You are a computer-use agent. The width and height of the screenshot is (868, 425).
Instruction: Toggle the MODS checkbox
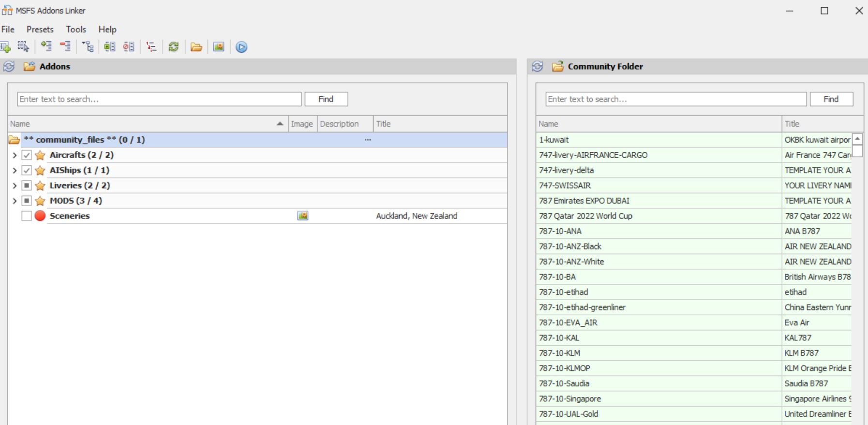click(x=27, y=201)
